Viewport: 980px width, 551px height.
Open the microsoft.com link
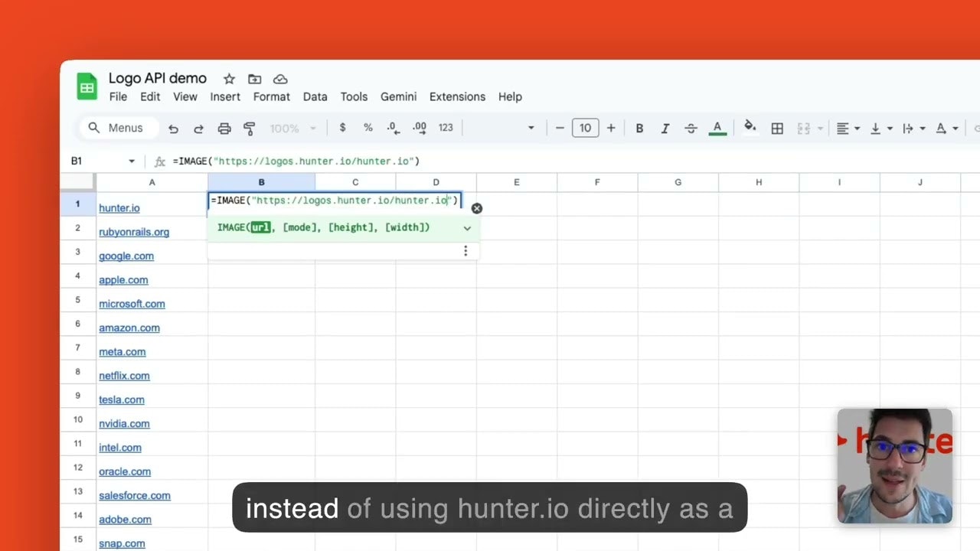[132, 304]
